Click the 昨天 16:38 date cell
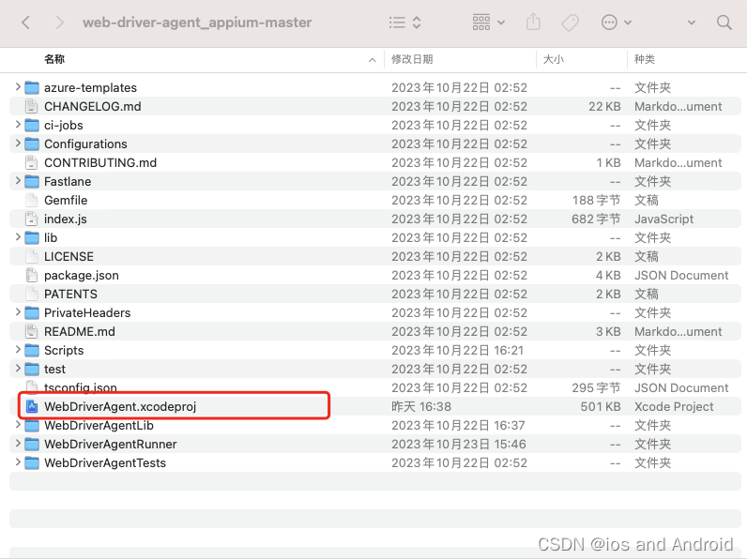The height and width of the screenshot is (560, 747). pyautogui.click(x=421, y=407)
